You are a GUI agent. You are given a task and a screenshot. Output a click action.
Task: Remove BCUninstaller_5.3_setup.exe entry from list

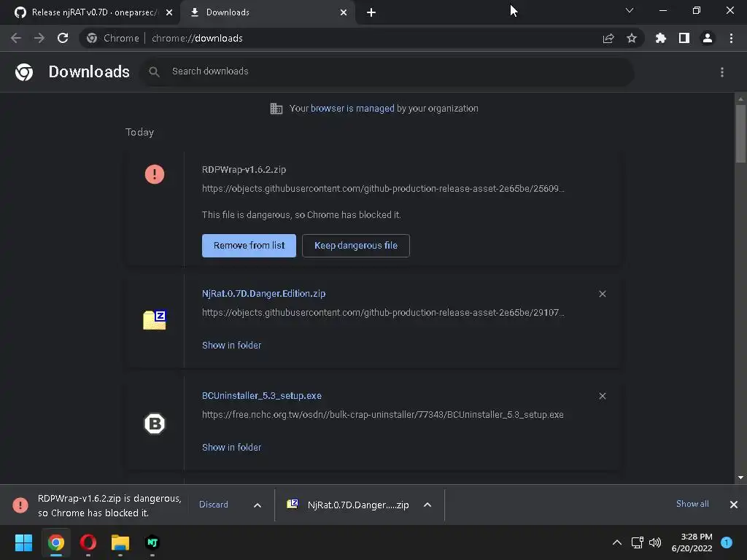tap(603, 396)
